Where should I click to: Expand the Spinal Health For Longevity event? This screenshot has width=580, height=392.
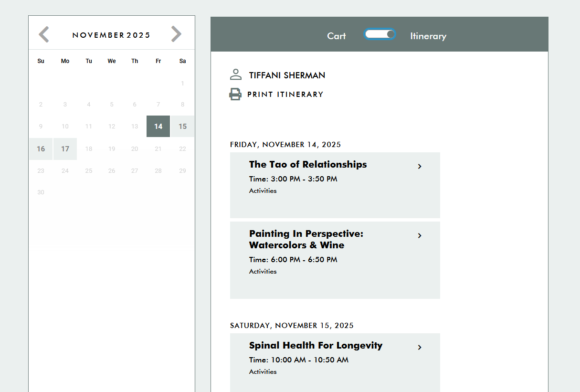pos(316,345)
